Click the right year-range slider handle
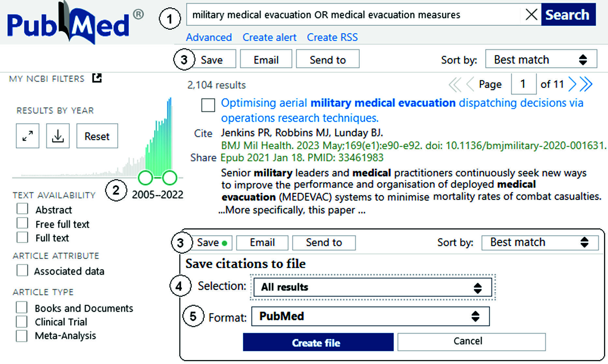 tap(169, 178)
